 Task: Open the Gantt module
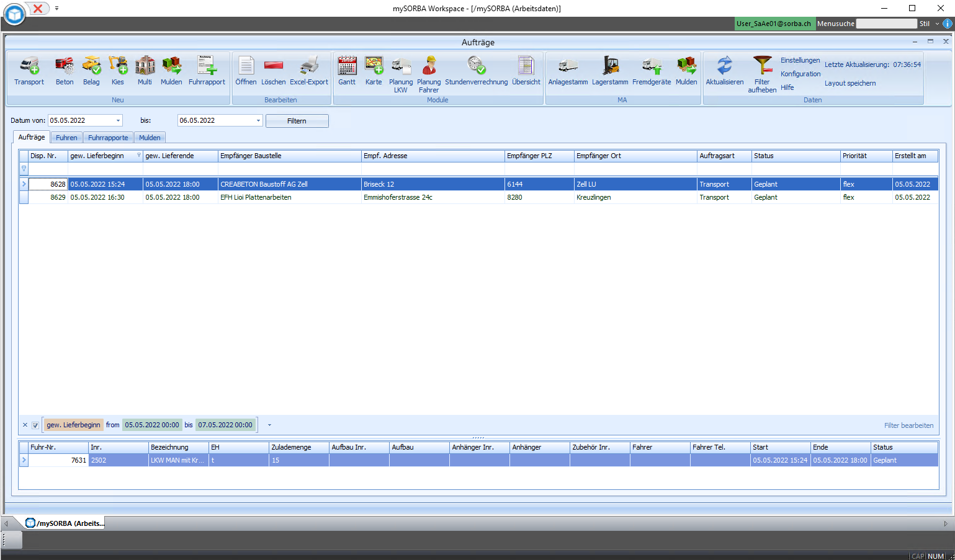click(x=347, y=71)
